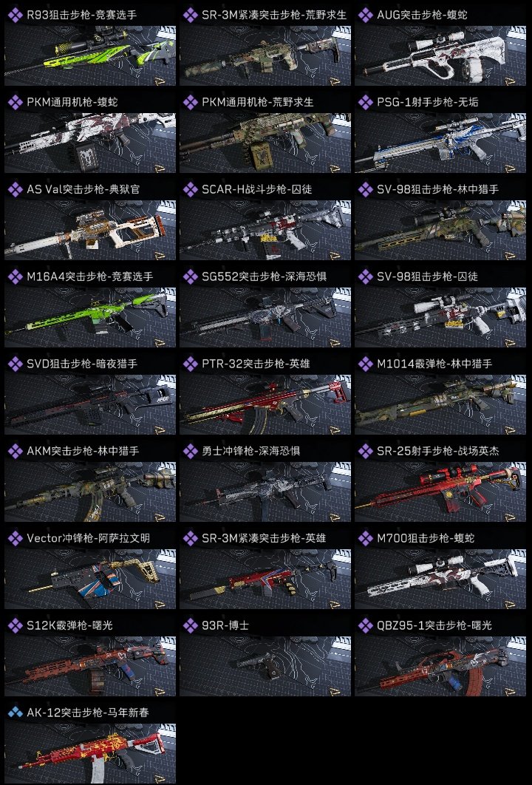Click the SG552突击步枪-深海恐惧 name label

[x=265, y=276]
